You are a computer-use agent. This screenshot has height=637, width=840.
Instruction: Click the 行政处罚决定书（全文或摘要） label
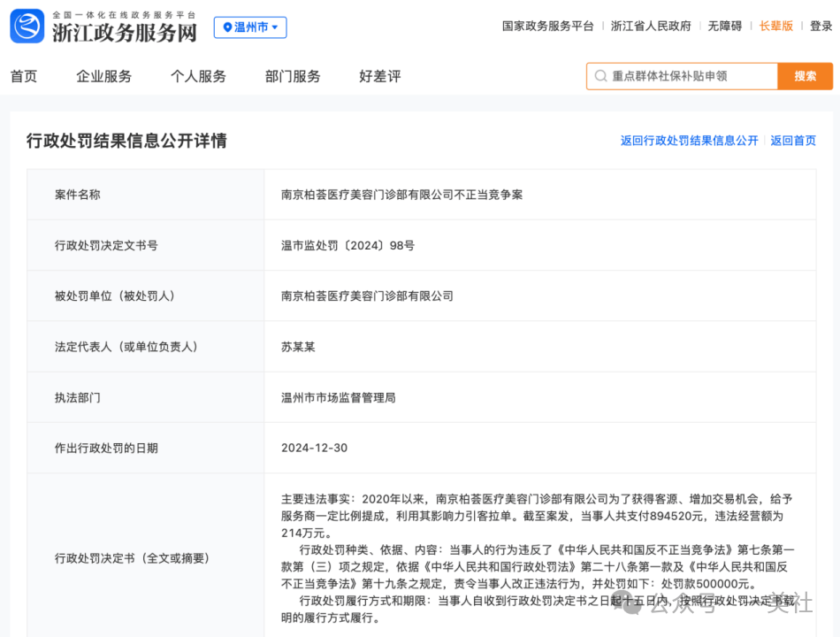click(133, 558)
